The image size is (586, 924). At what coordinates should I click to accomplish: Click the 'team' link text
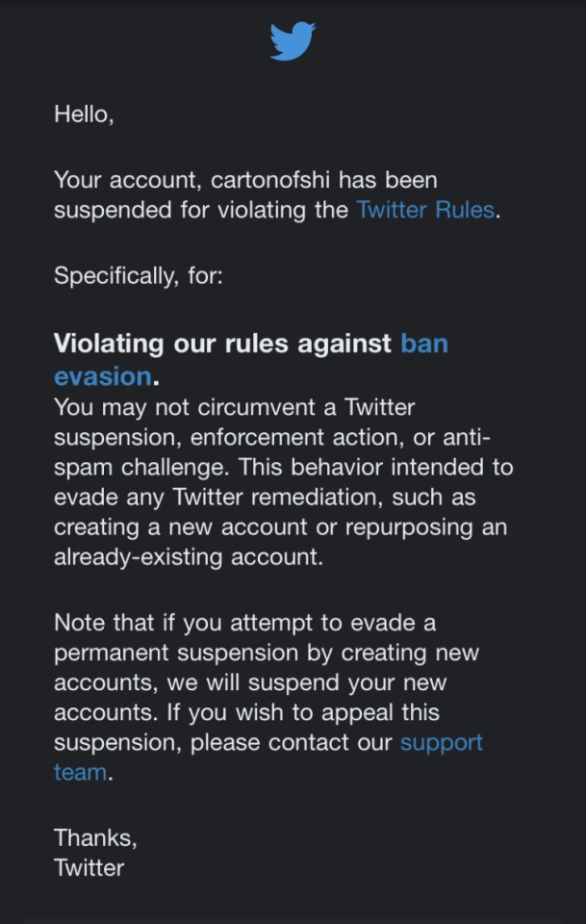80,772
